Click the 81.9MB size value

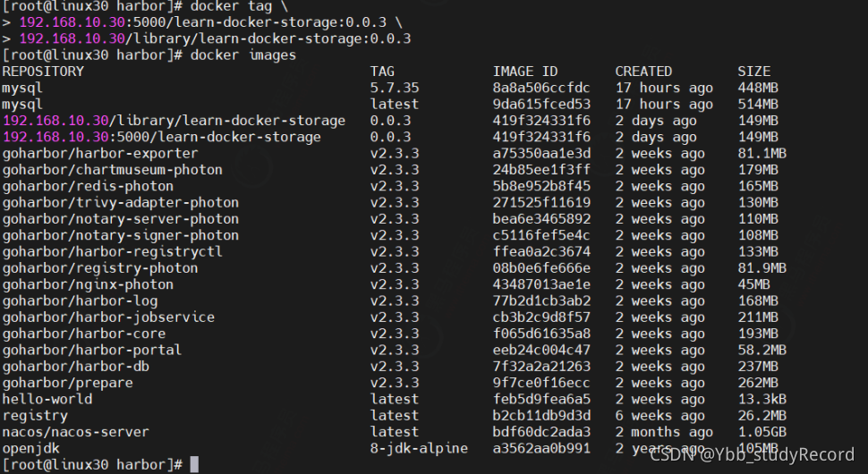pos(762,268)
